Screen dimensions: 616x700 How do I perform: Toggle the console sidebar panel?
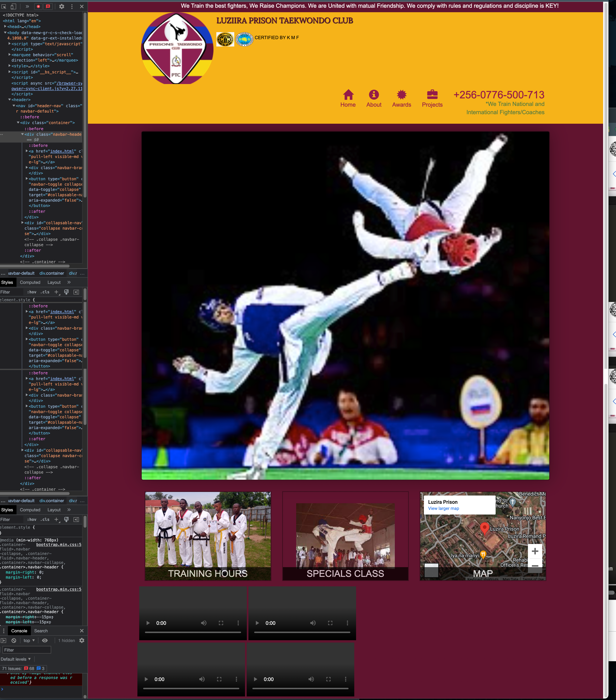tap(4, 640)
